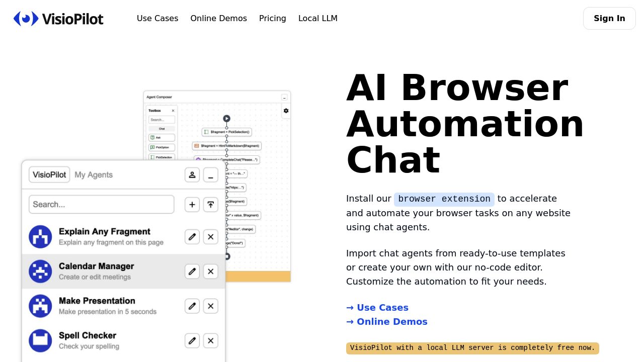This screenshot has width=644, height=362.
Task: Open the Local LLM page
Action: pyautogui.click(x=318, y=18)
